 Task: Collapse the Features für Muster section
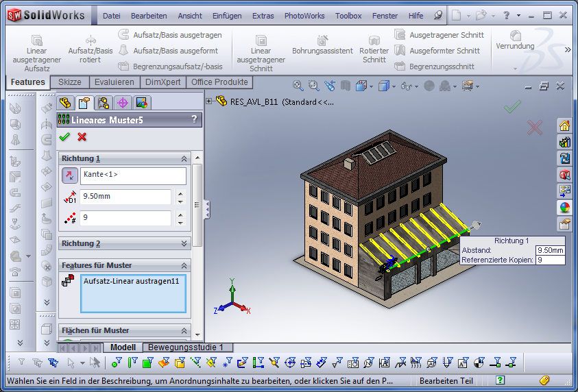(x=184, y=265)
